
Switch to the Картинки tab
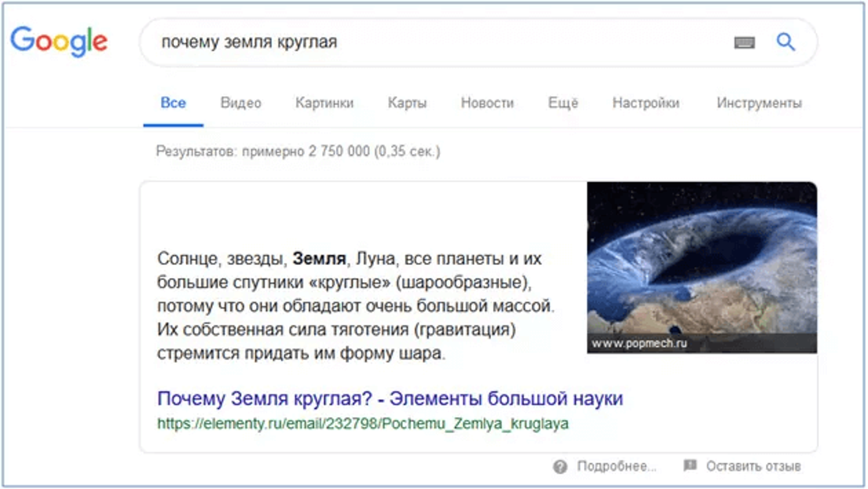pyautogui.click(x=324, y=103)
